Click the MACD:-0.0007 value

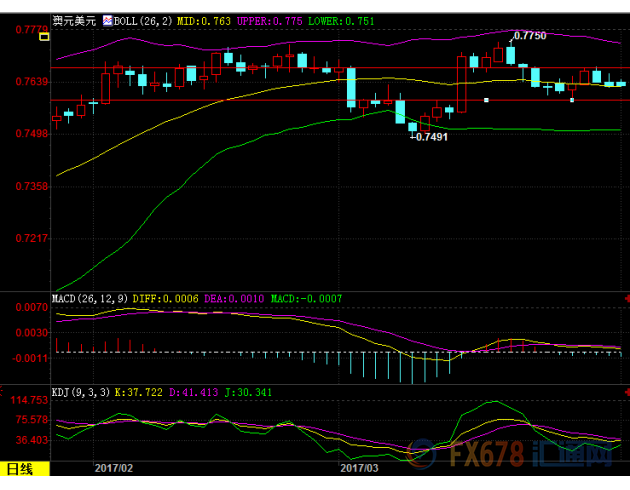pyautogui.click(x=306, y=298)
